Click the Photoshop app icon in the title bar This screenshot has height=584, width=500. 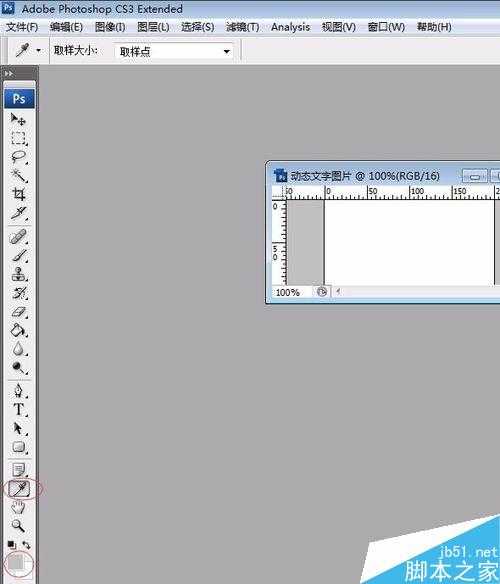tap(8, 7)
